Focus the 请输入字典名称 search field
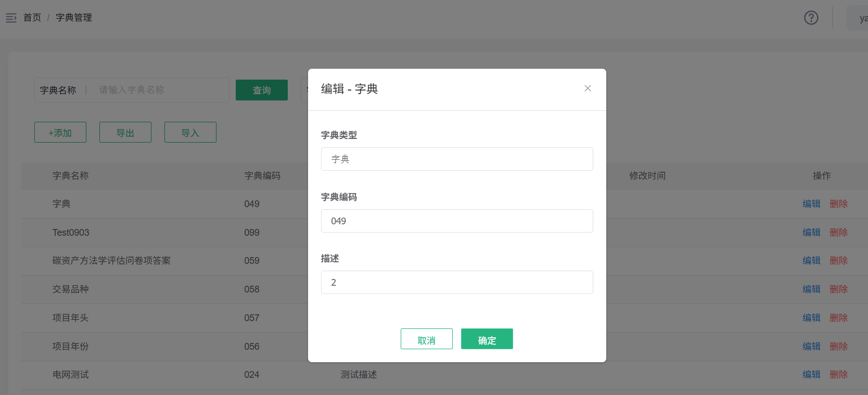This screenshot has height=395, width=868. tap(161, 90)
